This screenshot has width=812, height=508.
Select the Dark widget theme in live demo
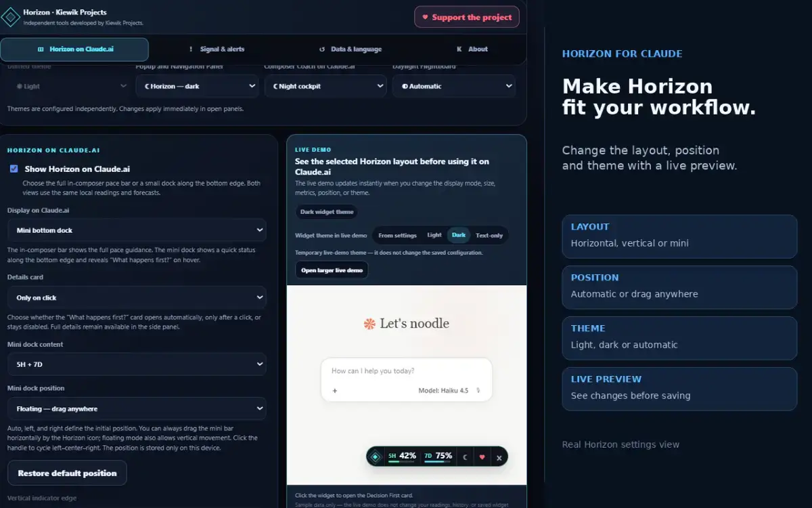point(459,235)
